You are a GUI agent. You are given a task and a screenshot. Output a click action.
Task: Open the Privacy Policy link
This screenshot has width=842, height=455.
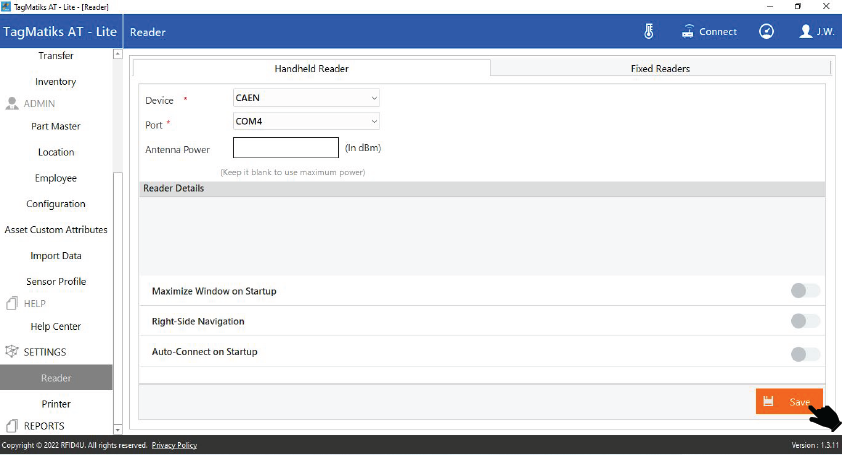pos(174,445)
